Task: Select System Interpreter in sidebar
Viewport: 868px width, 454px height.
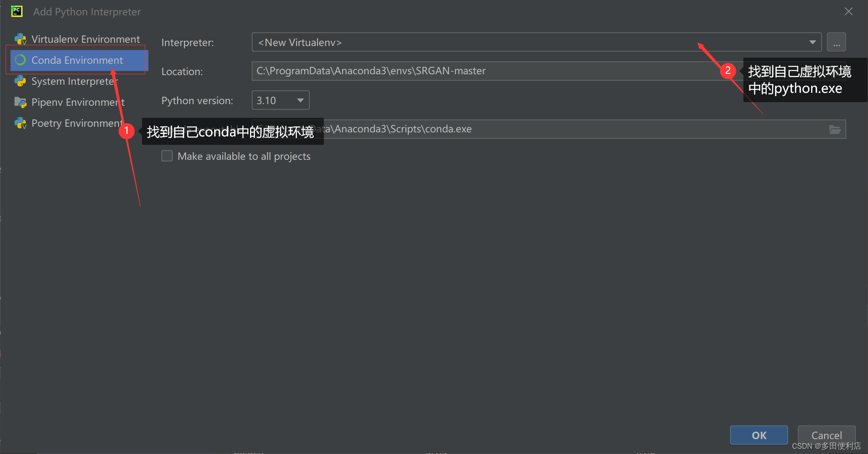Action: [73, 81]
